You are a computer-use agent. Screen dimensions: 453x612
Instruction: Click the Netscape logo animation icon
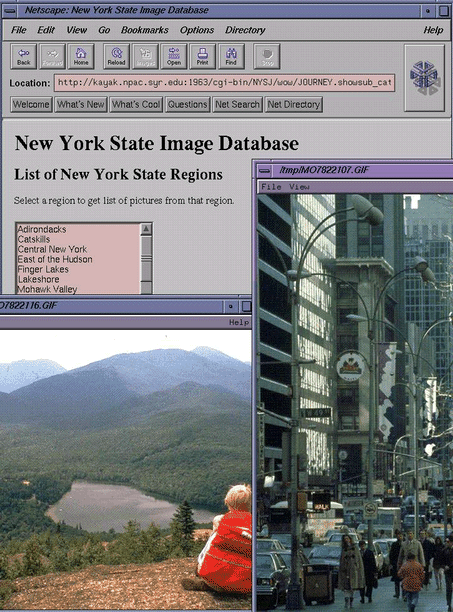(x=425, y=78)
